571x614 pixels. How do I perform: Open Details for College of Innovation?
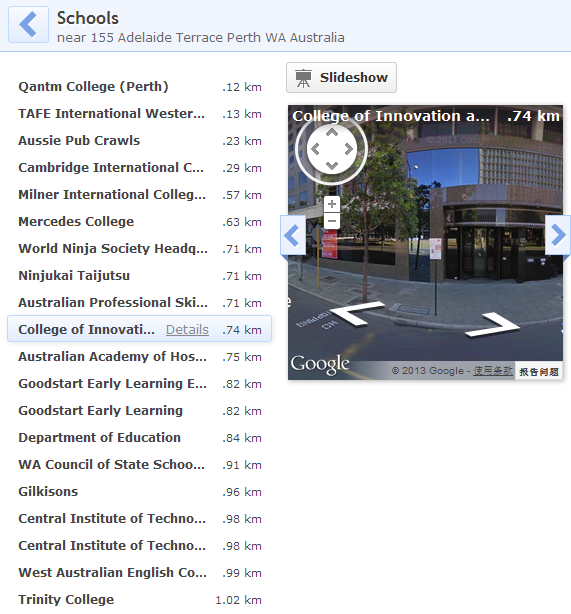pos(187,330)
